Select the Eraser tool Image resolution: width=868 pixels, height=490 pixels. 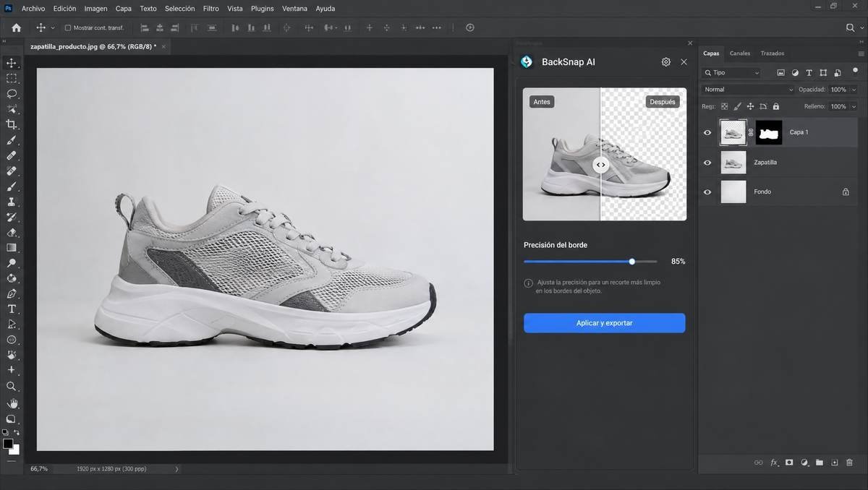12,233
